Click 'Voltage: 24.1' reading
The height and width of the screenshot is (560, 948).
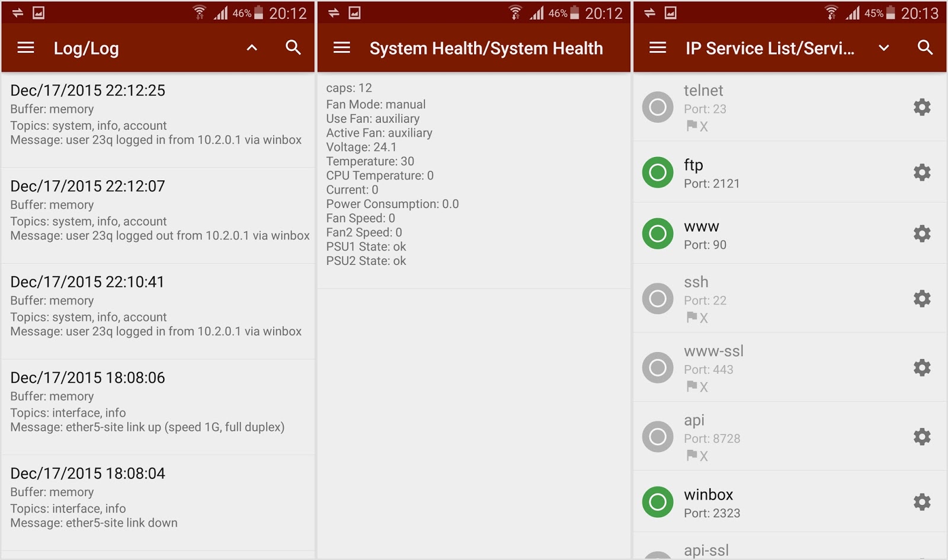pos(361,147)
